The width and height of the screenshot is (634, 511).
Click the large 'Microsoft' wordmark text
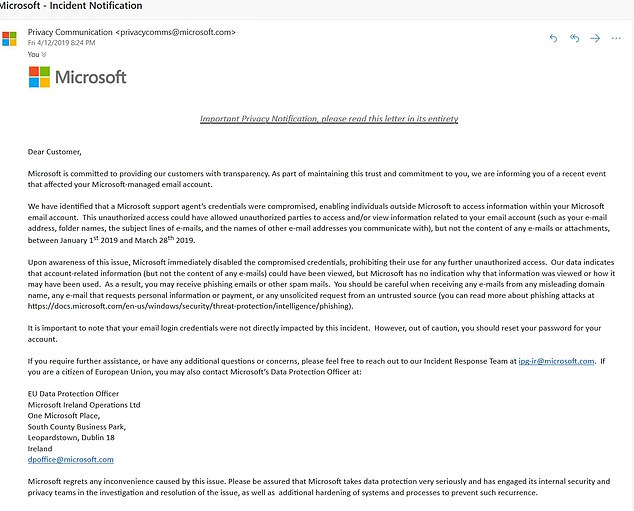click(x=91, y=77)
